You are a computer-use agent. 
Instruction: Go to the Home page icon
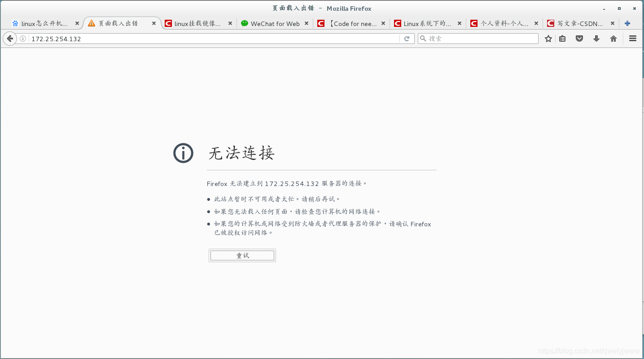click(x=613, y=39)
